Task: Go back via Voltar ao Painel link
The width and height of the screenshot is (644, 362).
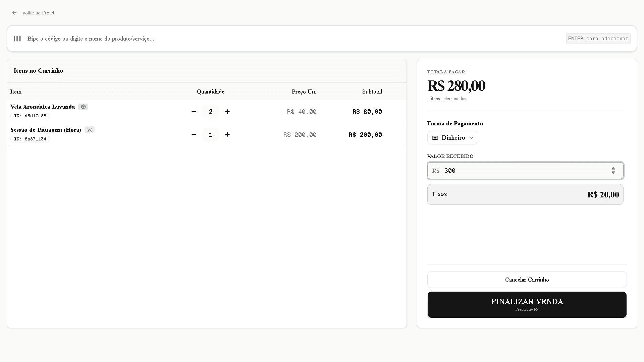Action: tap(38, 13)
